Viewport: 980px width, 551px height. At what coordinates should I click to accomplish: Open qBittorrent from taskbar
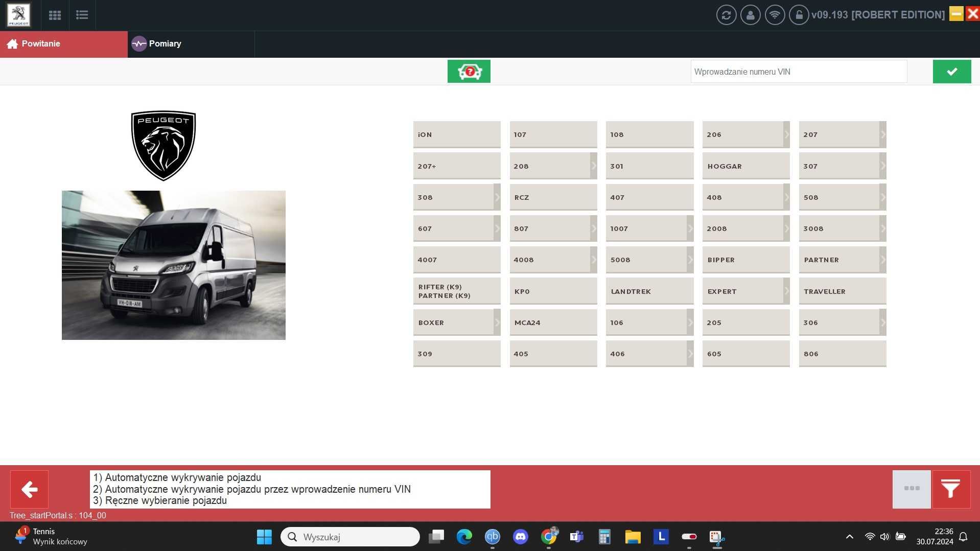(x=492, y=537)
